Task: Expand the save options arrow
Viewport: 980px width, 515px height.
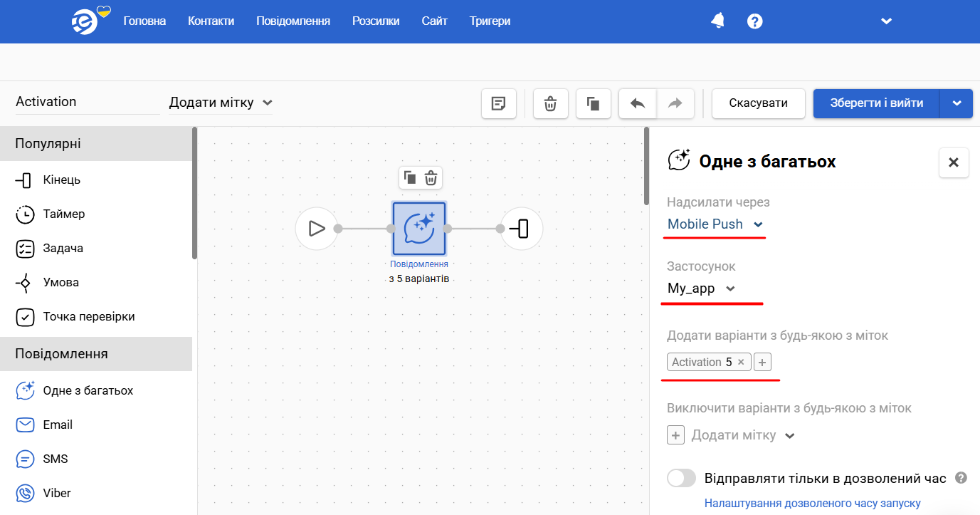Action: point(957,103)
